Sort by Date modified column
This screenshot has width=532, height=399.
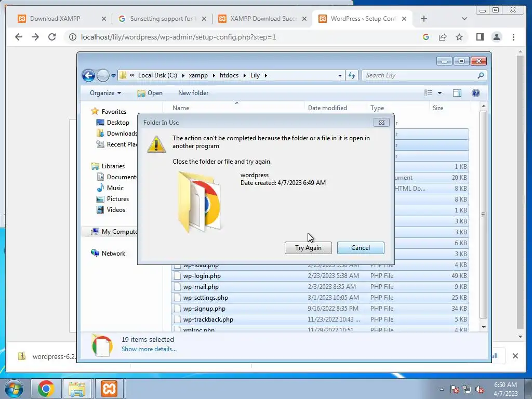(x=327, y=108)
